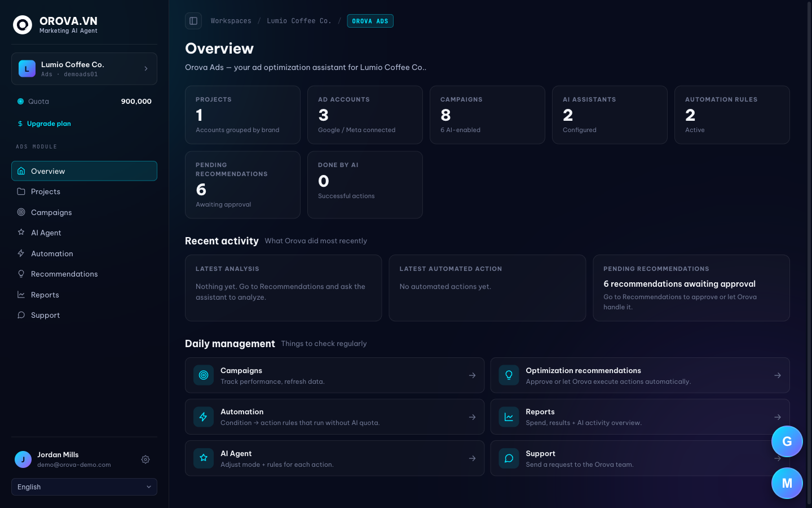Click the Automation card arrow icon
Viewport: 812px width, 508px height.
tap(473, 417)
